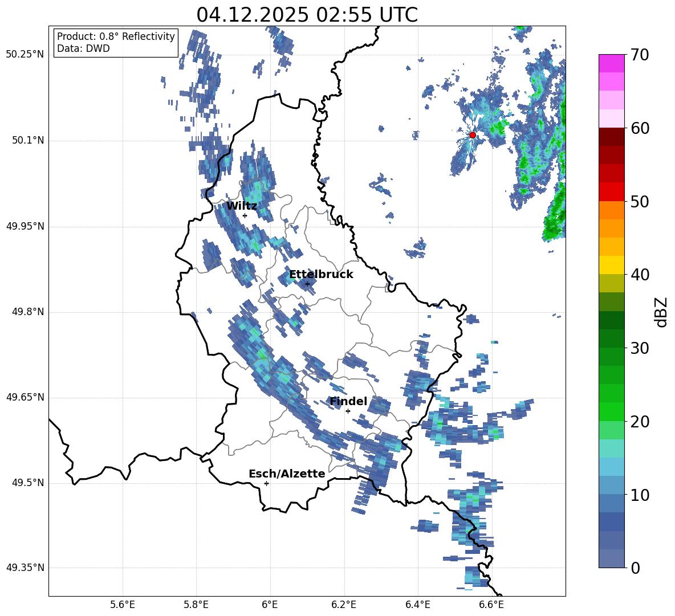Click the Esch/Alzette city label
Screen dimensions: 675x616
coord(287,474)
